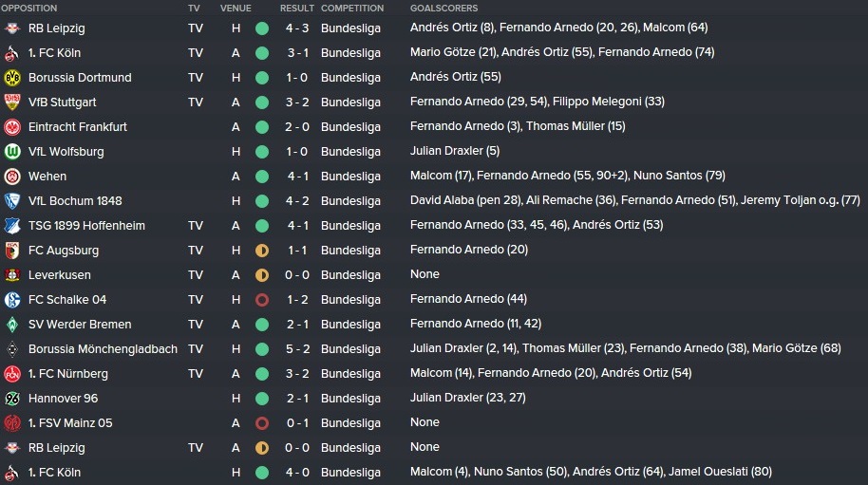Image resolution: width=868 pixels, height=485 pixels.
Task: Click the red loss indicator for Mainz 05
Action: click(262, 423)
